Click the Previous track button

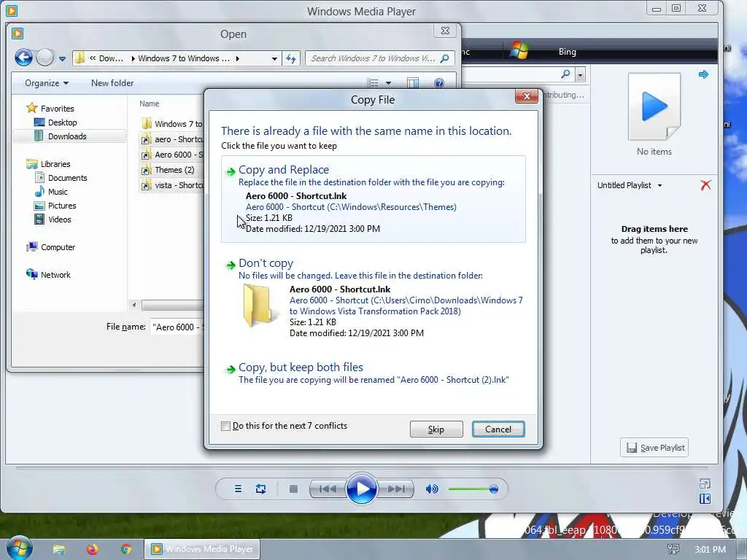tap(328, 489)
